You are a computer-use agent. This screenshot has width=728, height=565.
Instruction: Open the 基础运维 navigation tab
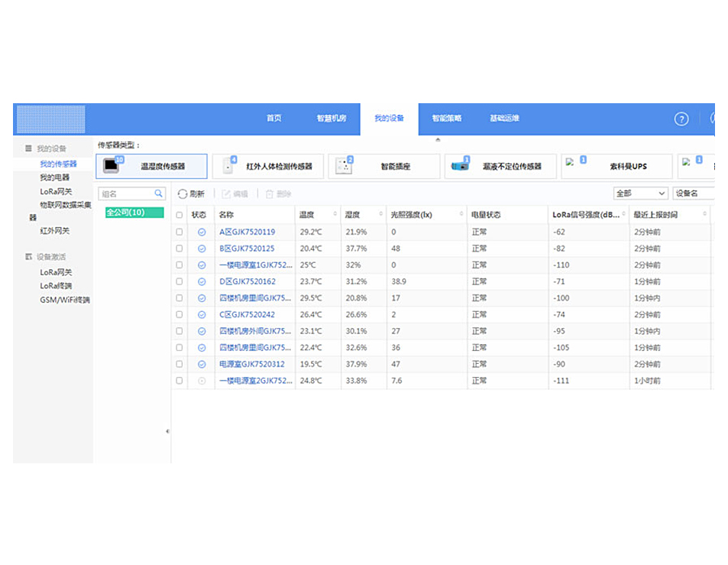click(504, 119)
